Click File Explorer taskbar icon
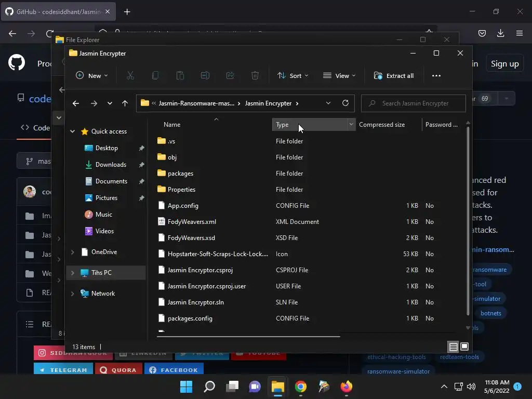This screenshot has width=532, height=399. (278, 387)
